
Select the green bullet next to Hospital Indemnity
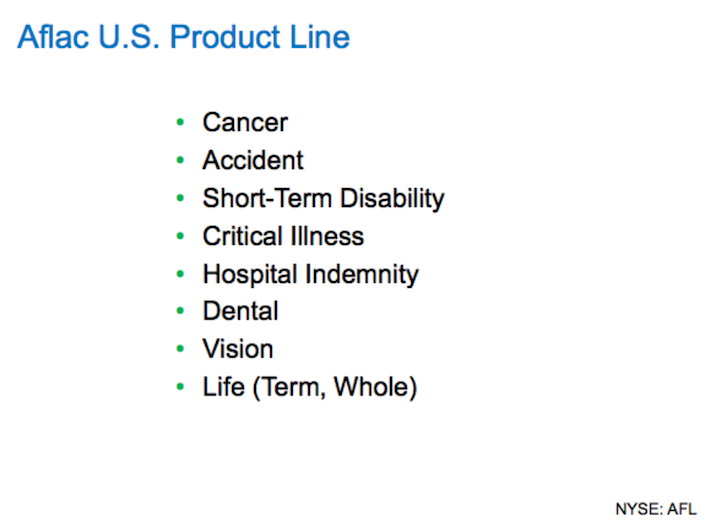tap(180, 274)
